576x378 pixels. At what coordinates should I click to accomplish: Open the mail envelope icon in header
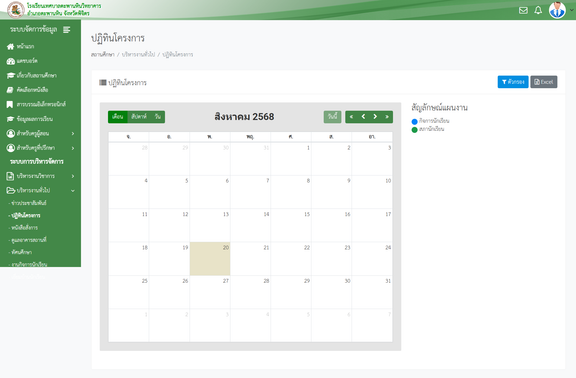coord(523,10)
